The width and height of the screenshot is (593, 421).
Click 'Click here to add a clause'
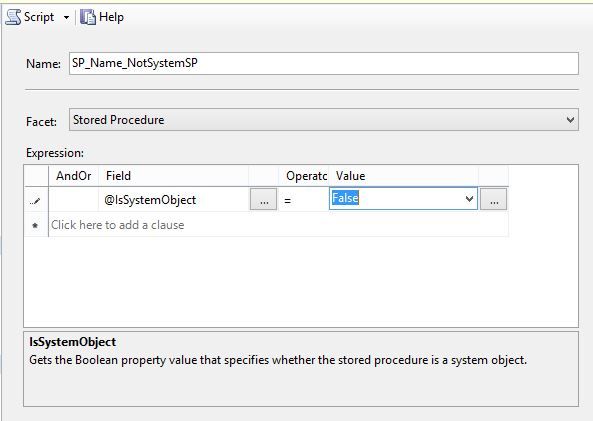pos(118,225)
